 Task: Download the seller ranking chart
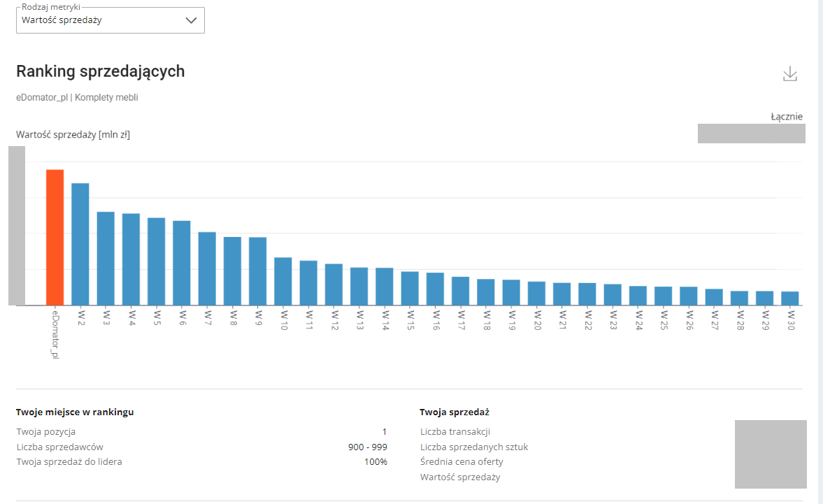(x=790, y=74)
